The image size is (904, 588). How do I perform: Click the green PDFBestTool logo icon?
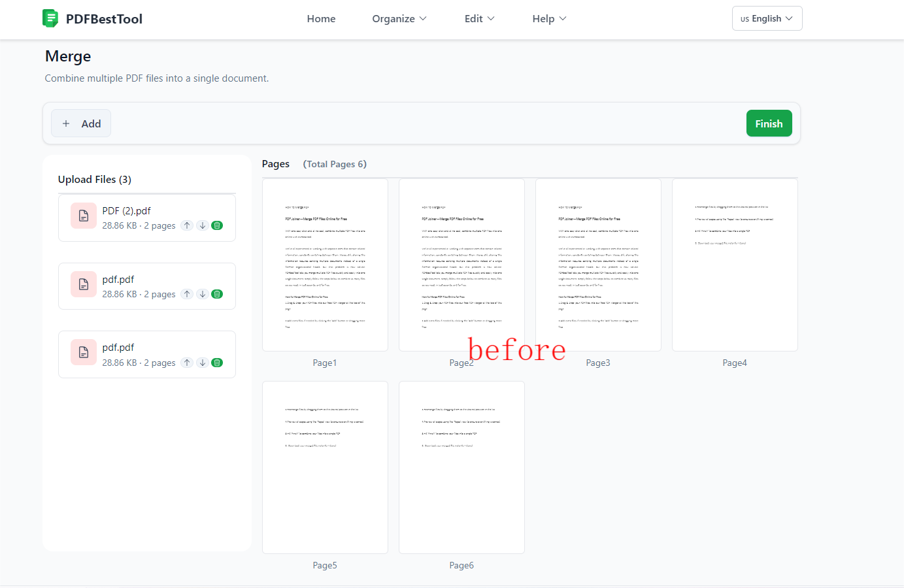pyautogui.click(x=51, y=18)
